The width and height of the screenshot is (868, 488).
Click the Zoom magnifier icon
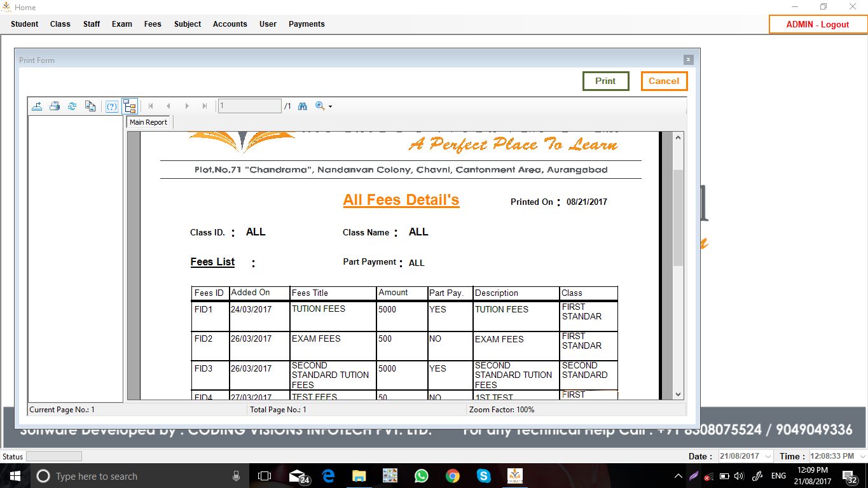coord(320,106)
